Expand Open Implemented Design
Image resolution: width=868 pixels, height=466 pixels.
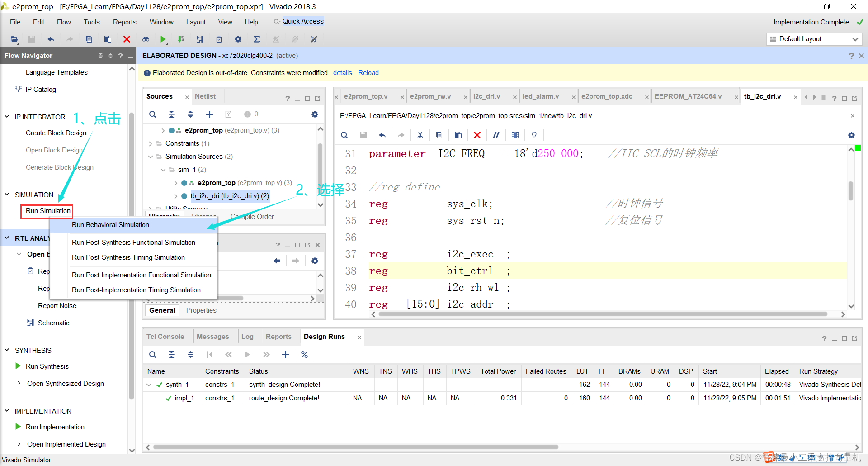(19, 444)
